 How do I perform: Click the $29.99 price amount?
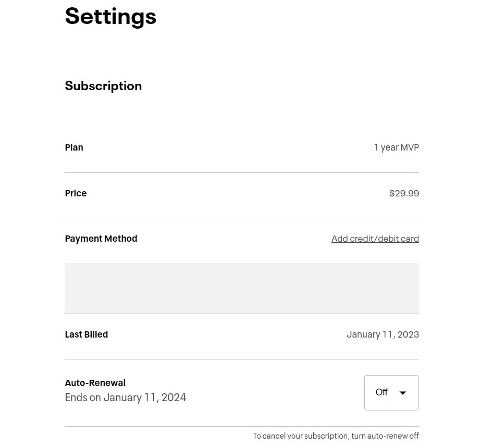pos(404,193)
